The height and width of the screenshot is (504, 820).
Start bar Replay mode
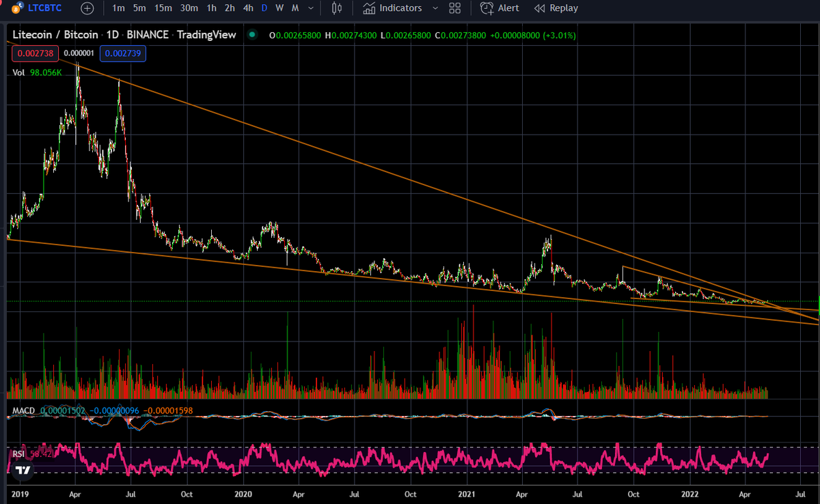[x=556, y=8]
